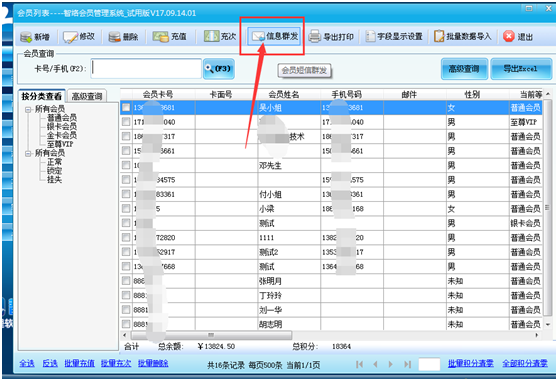Click the 导出Excel button
This screenshot has height=381, width=558.
coord(521,69)
